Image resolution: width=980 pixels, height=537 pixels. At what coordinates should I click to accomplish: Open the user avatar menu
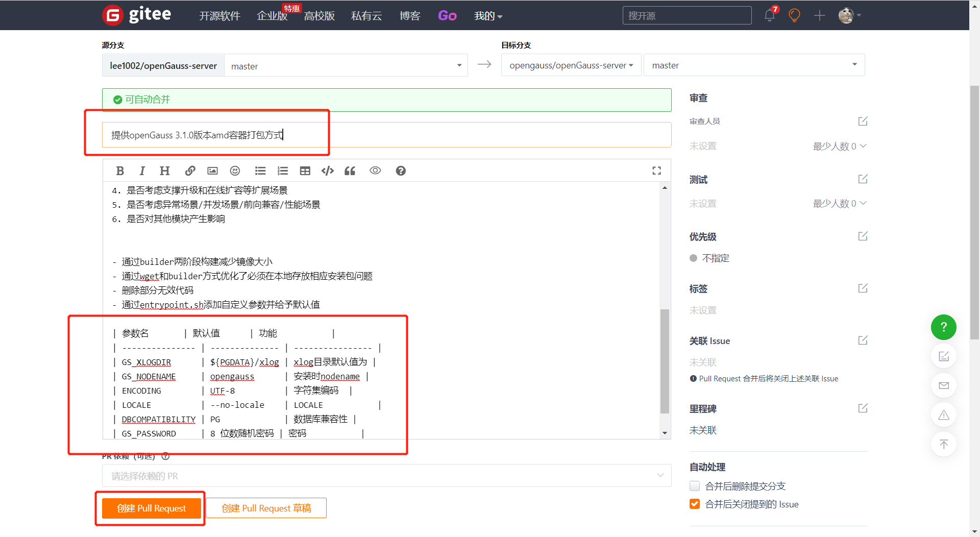(x=849, y=15)
